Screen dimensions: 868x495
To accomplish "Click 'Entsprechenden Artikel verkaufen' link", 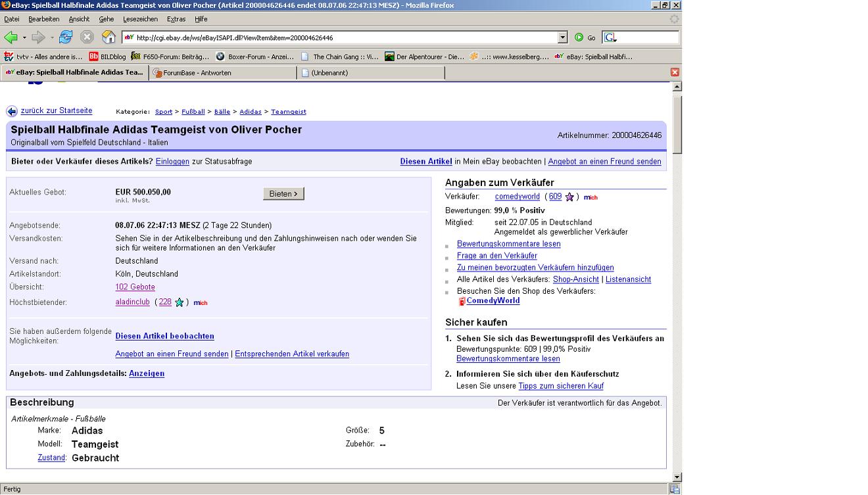I will [x=292, y=354].
